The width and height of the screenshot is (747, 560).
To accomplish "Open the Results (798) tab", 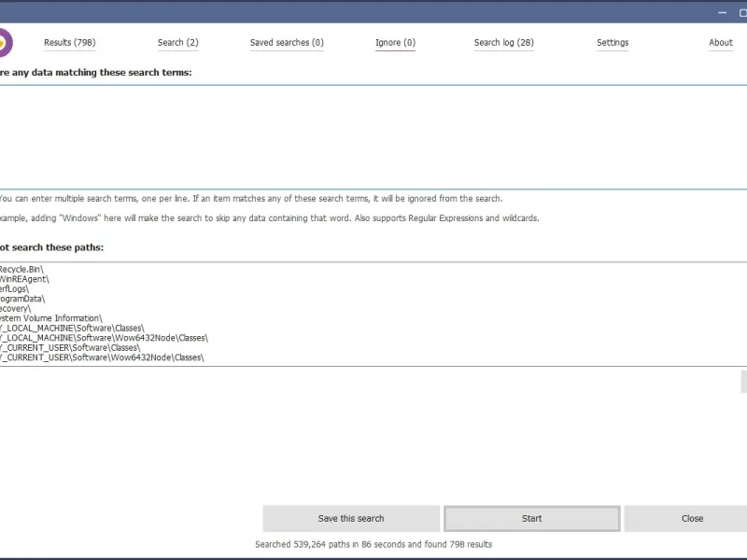I will coord(69,42).
